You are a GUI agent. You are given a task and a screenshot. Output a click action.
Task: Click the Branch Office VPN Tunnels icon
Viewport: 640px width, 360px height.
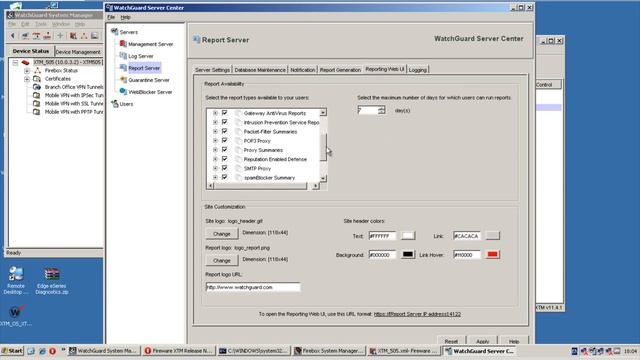coord(37,87)
